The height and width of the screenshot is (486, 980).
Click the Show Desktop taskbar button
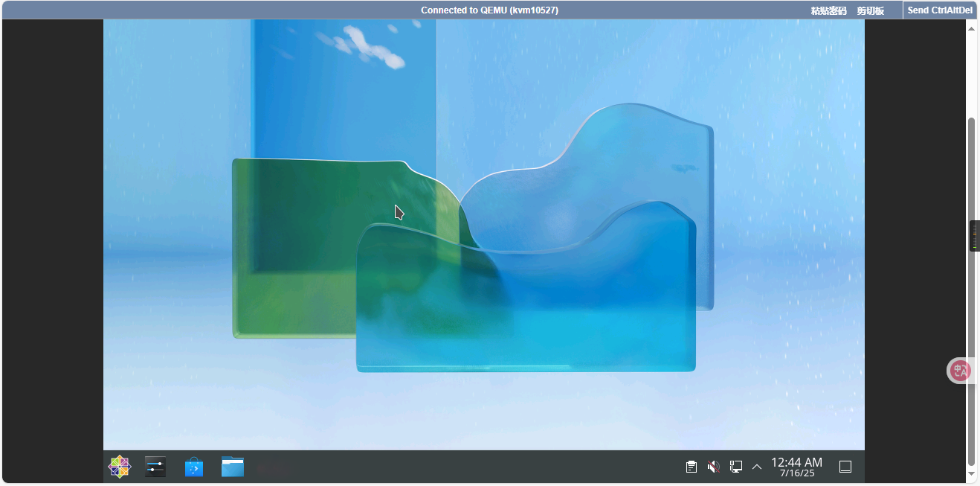845,467
